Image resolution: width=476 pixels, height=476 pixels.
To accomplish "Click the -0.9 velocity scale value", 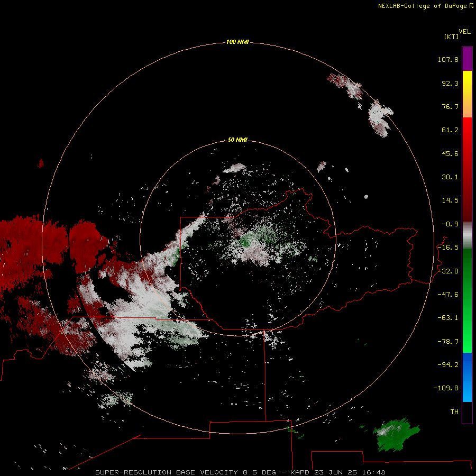I will pyautogui.click(x=450, y=224).
